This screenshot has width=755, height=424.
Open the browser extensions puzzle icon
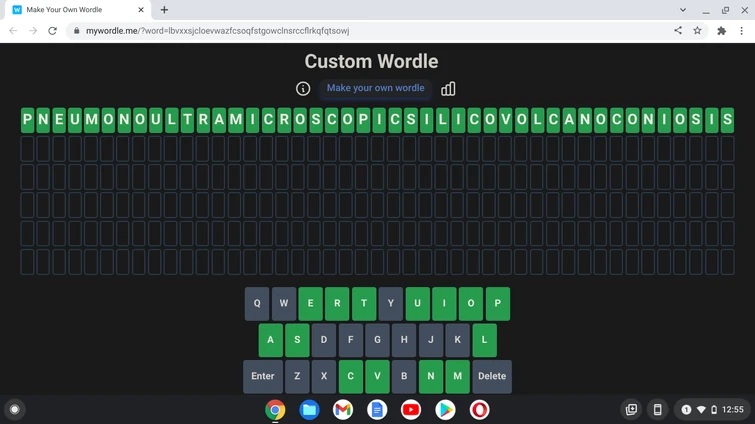721,31
